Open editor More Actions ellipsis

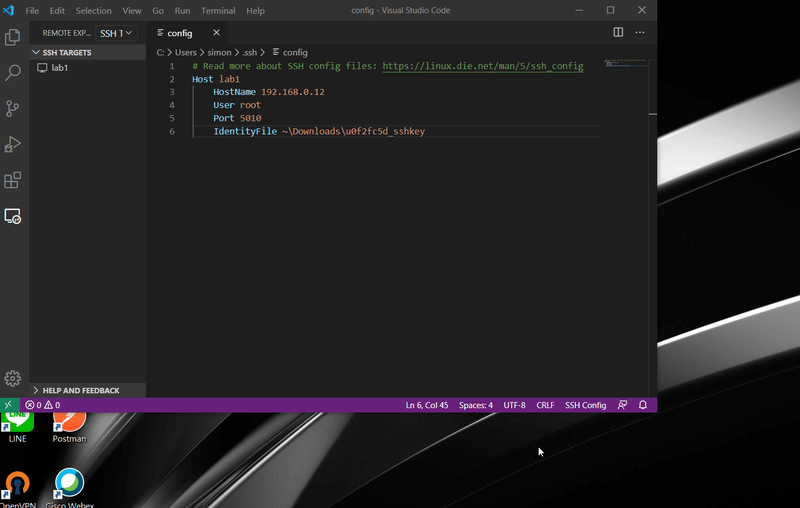coord(640,33)
